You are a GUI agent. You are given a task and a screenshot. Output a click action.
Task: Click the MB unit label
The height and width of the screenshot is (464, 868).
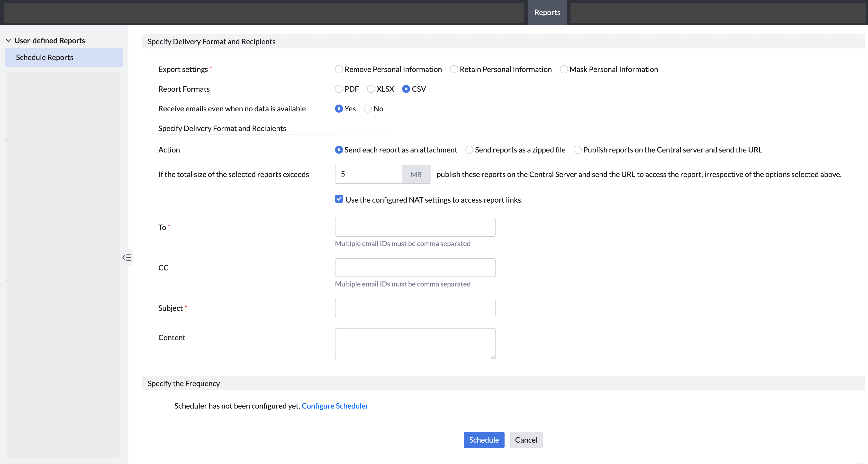coord(416,174)
